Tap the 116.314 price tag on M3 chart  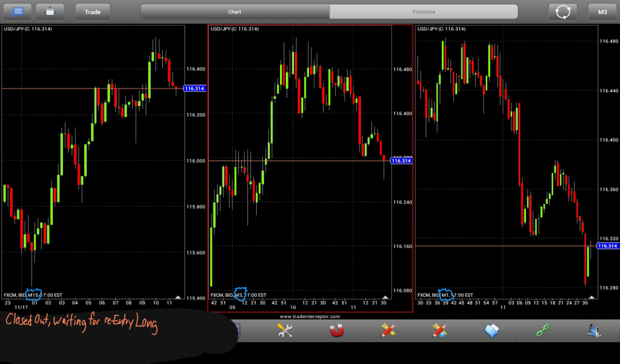pyautogui.click(x=401, y=161)
